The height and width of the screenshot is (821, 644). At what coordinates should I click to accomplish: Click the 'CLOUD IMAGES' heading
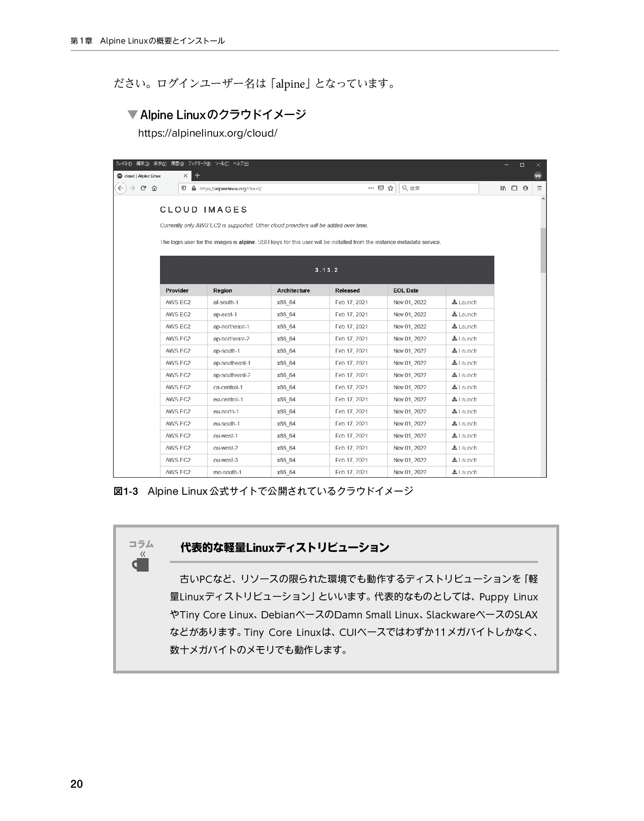click(204, 210)
